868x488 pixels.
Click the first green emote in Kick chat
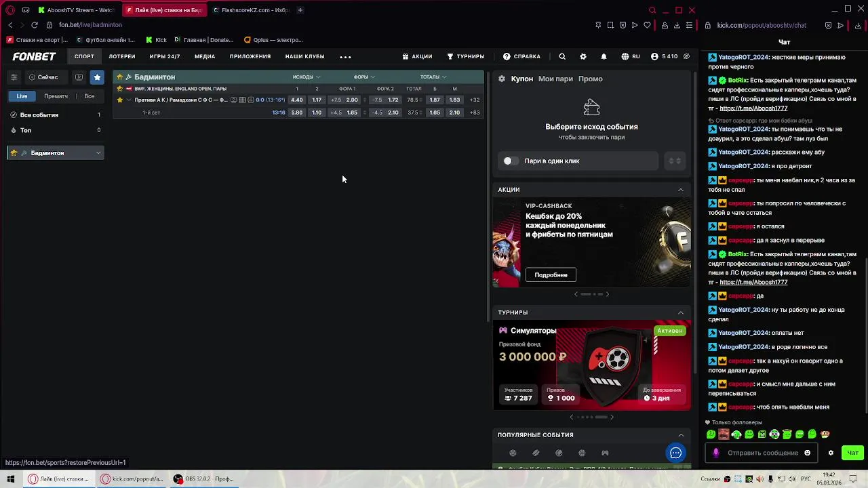coord(711,434)
